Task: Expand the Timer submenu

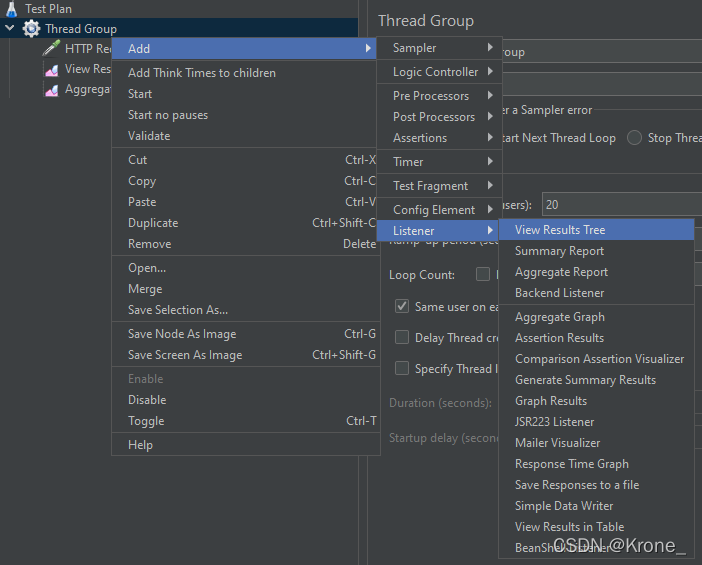Action: 440,162
